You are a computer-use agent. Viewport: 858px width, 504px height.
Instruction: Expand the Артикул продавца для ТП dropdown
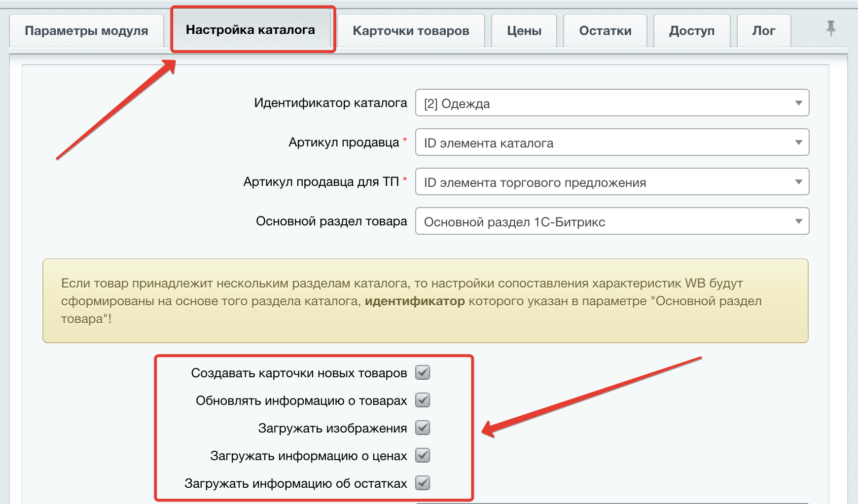pyautogui.click(x=611, y=182)
